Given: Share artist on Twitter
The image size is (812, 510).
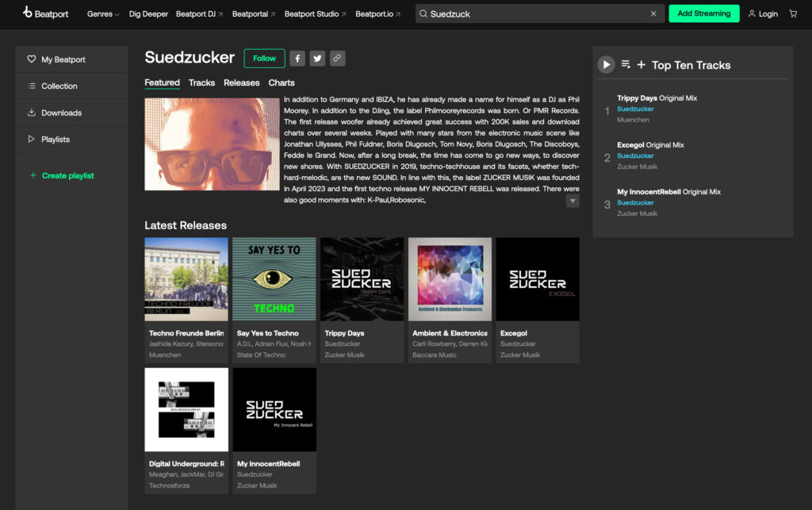Looking at the screenshot, I should pos(317,59).
